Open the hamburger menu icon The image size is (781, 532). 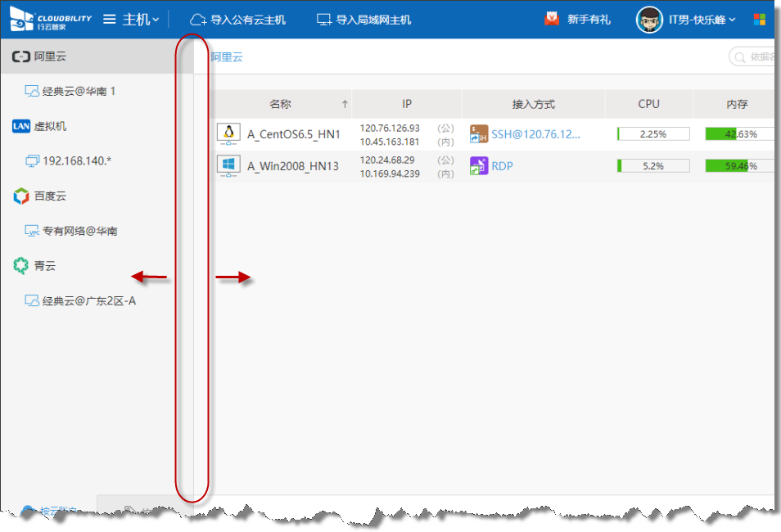pos(109,20)
